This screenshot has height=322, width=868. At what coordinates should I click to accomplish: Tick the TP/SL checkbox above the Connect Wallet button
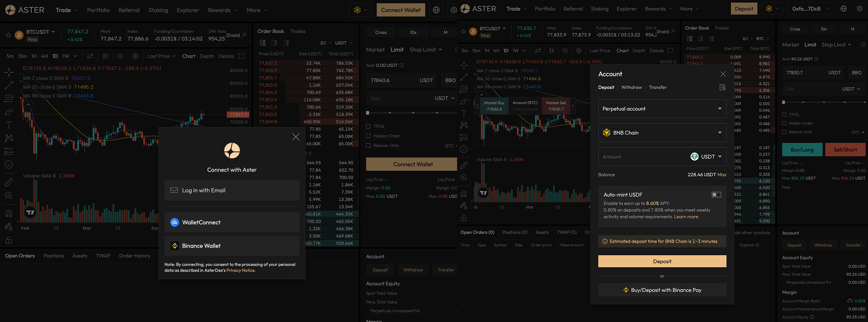[x=368, y=126]
